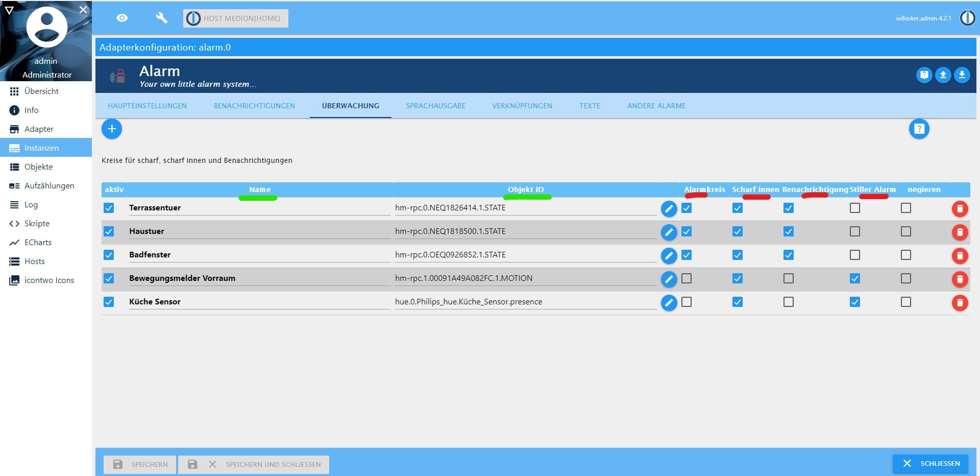The image size is (980, 476).
Task: Open Skripte in the sidebar
Action: click(x=46, y=223)
